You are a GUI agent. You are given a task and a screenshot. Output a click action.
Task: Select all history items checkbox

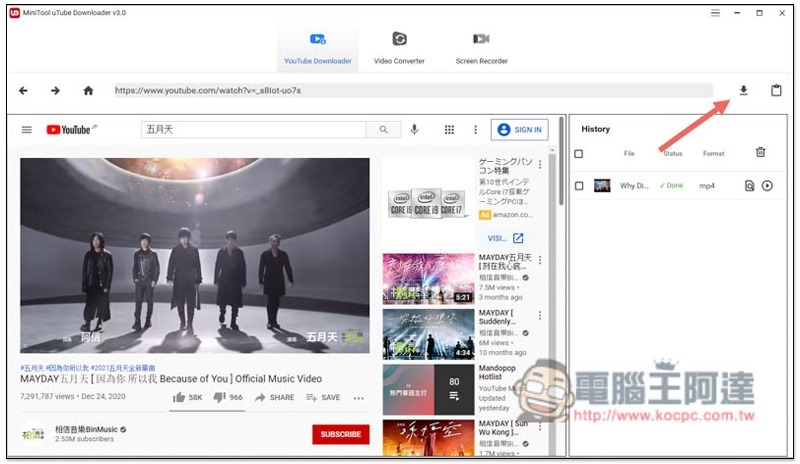click(x=579, y=154)
